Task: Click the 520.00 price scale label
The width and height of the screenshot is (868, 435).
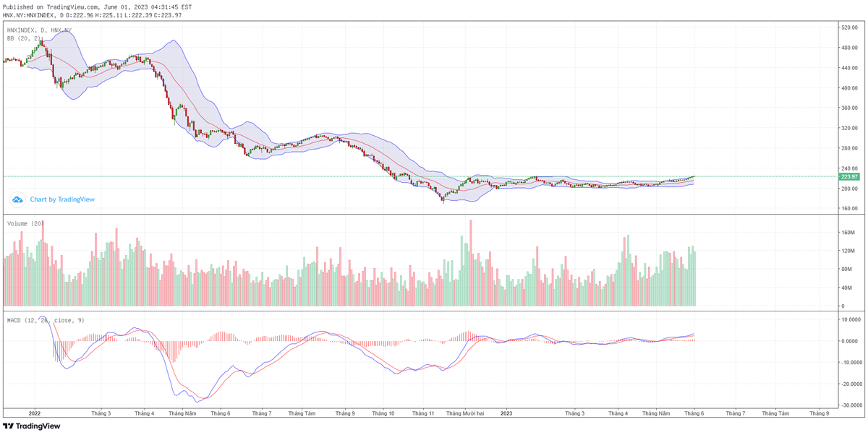Action: (x=848, y=27)
